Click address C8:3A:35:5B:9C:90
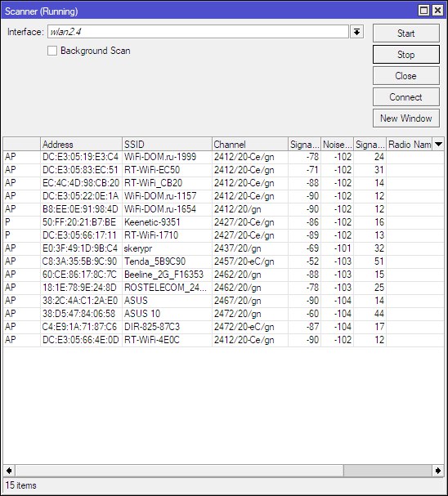 coord(79,261)
